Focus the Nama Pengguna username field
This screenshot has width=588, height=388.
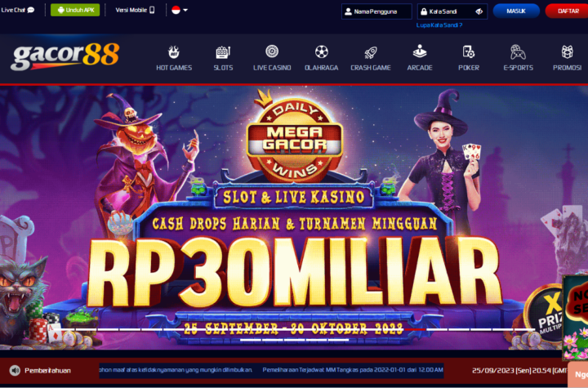376,11
